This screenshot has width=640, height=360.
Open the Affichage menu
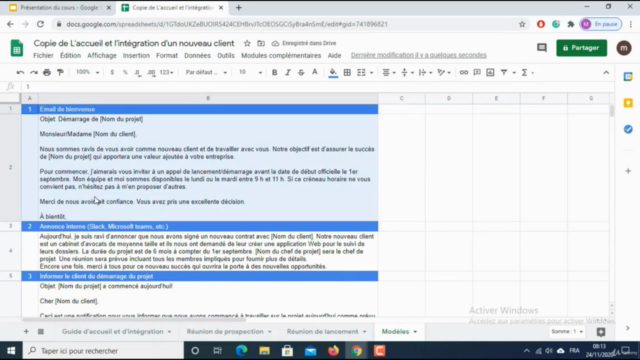click(102, 56)
